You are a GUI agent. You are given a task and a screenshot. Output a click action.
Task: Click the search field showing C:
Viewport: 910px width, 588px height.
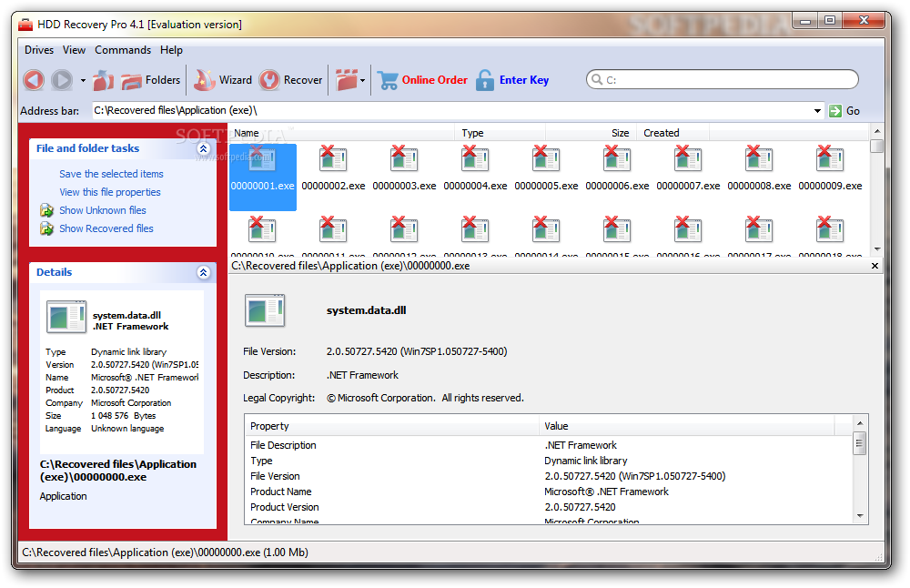[722, 79]
